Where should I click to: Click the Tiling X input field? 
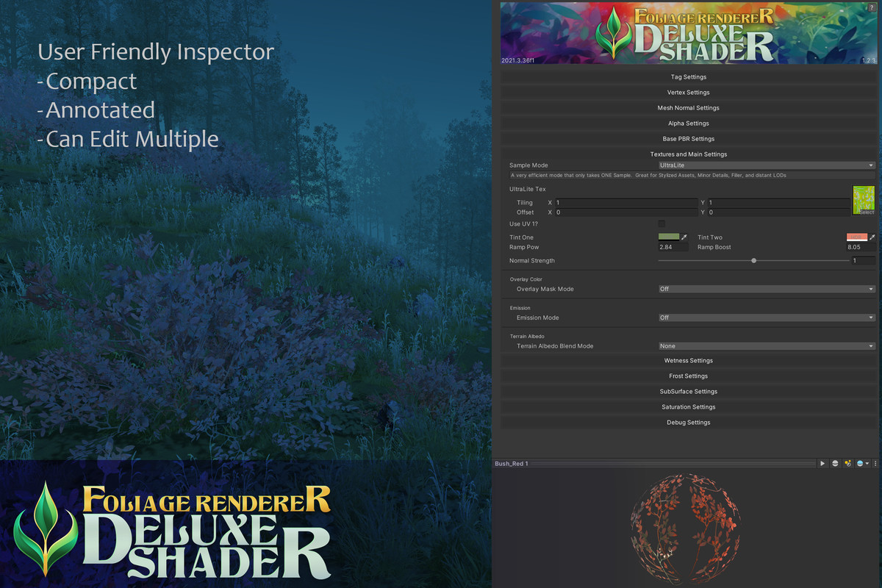626,202
